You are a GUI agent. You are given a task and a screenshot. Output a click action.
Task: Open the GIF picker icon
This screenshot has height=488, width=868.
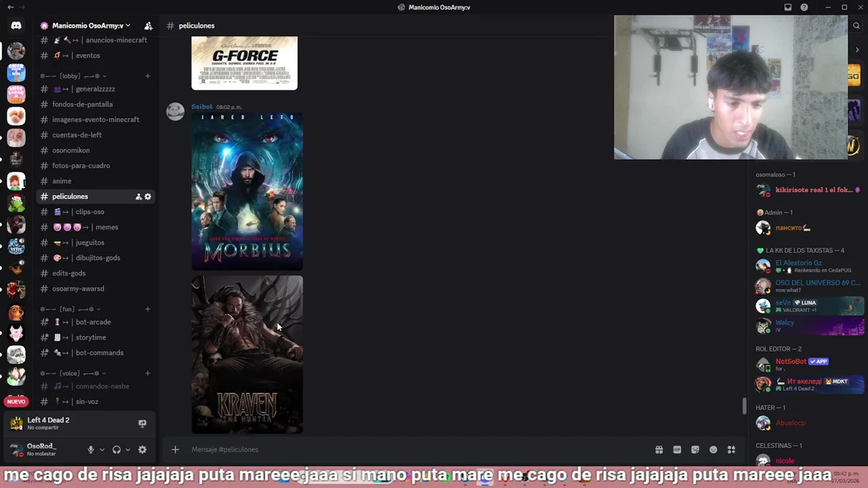(677, 449)
